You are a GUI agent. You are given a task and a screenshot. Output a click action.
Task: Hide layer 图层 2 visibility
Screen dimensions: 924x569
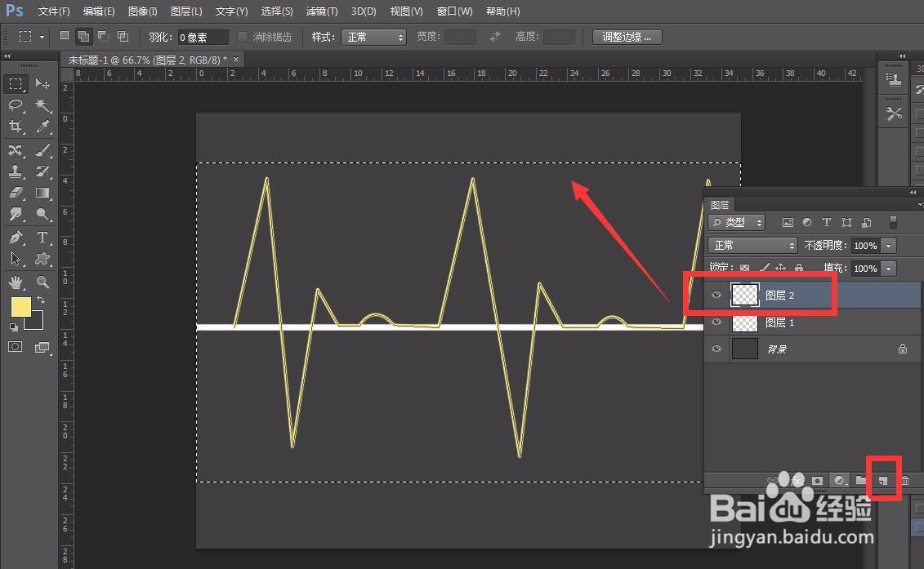point(716,295)
